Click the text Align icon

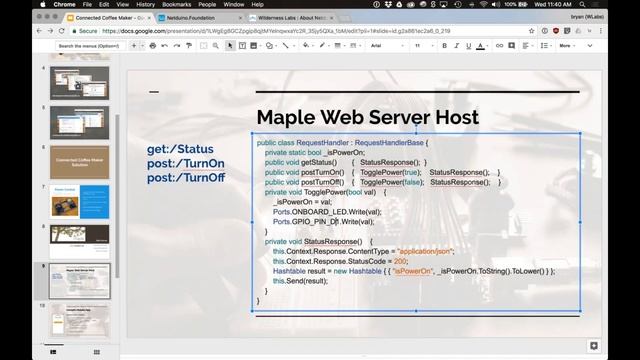pyautogui.click(x=525, y=46)
